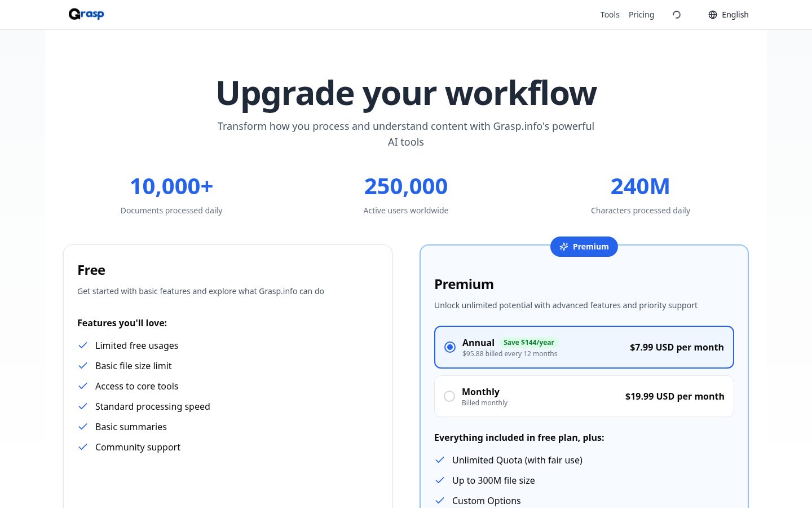Screen dimensions: 812x508
Task: Click the loading spinner icon in the header
Action: (x=677, y=15)
